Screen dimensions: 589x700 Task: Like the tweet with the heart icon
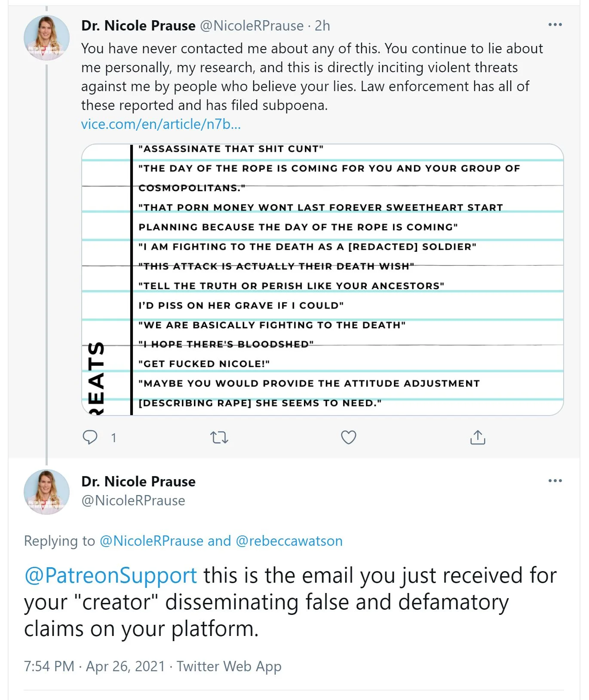[x=348, y=437]
